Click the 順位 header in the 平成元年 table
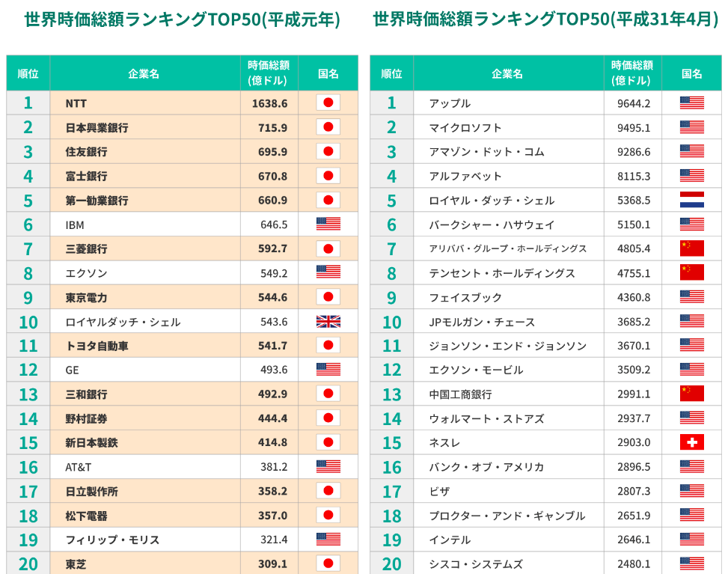 point(28,73)
